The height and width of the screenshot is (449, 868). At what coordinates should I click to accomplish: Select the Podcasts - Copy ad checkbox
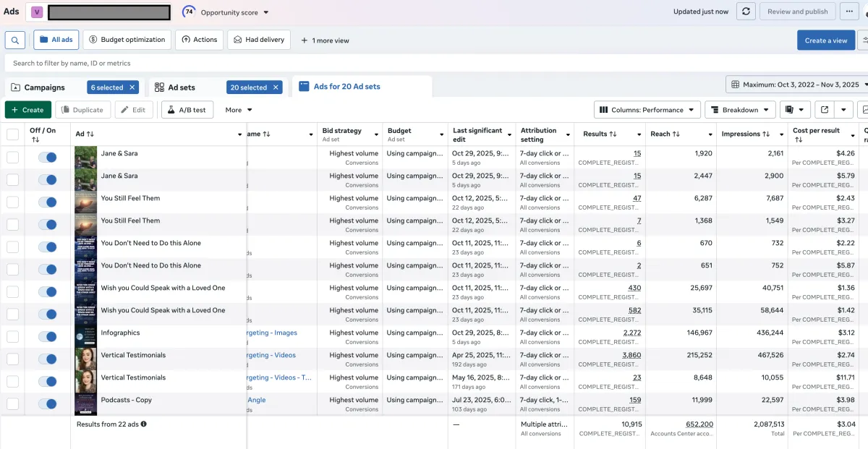coord(13,404)
